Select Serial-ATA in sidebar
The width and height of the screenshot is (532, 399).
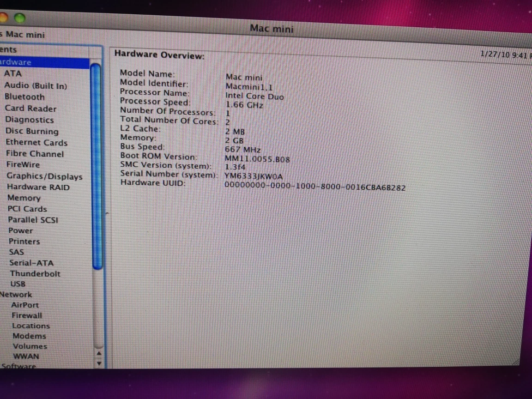(x=31, y=263)
